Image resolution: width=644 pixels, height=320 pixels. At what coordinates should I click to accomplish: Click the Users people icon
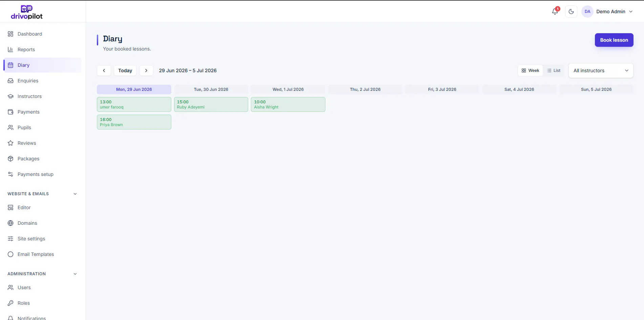point(10,287)
